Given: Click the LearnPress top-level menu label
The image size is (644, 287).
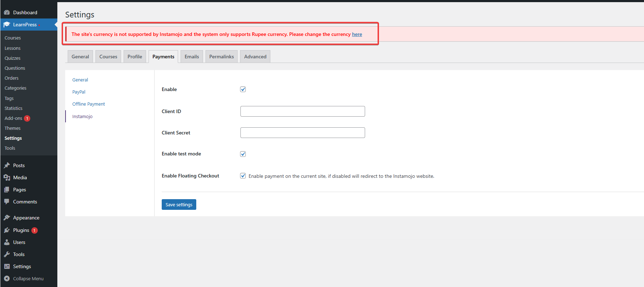Looking at the screenshot, I should pos(25,25).
